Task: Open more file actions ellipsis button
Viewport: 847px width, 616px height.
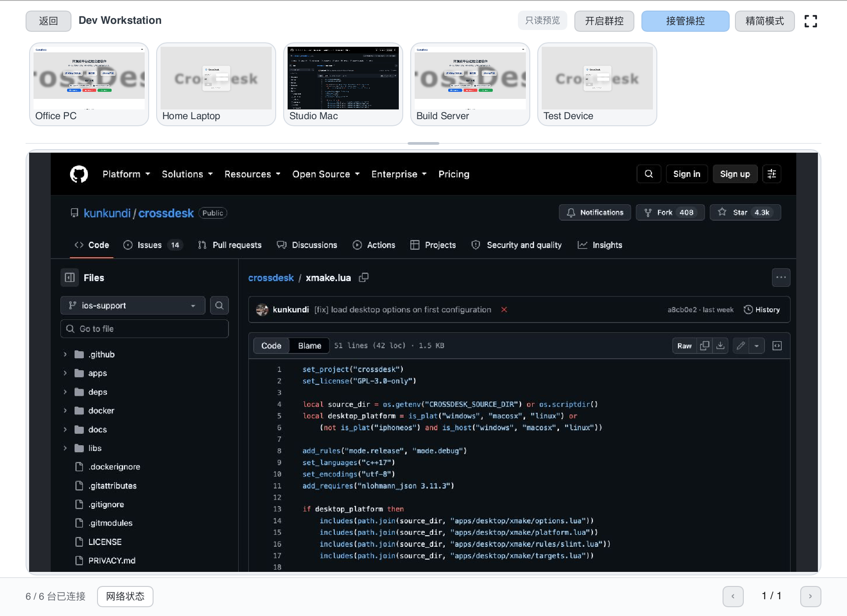Action: 781,278
